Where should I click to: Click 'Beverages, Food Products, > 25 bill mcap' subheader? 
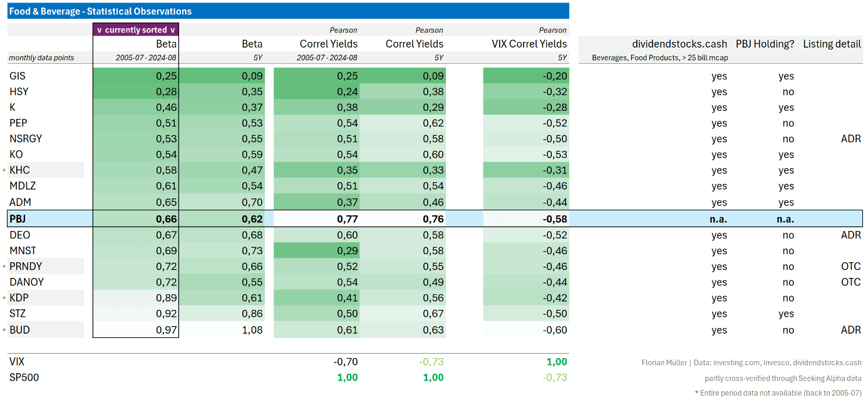pyautogui.click(x=660, y=58)
